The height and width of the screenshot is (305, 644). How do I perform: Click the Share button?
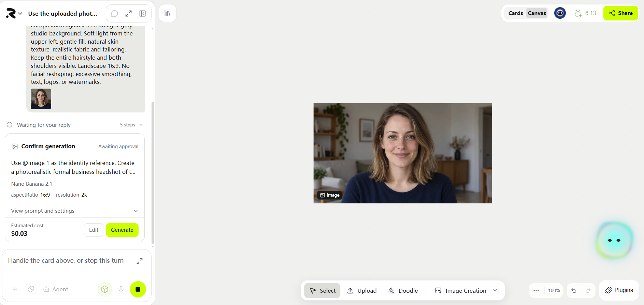pyautogui.click(x=621, y=13)
